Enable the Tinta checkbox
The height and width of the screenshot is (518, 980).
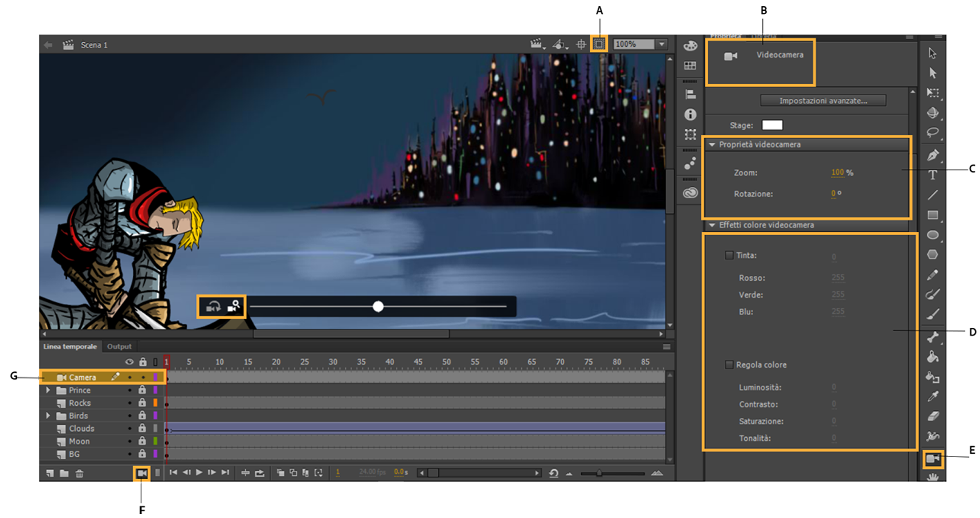pyautogui.click(x=729, y=255)
